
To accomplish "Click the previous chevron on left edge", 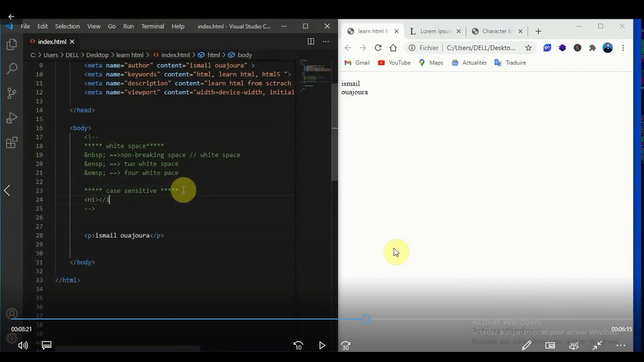I will click(7, 191).
